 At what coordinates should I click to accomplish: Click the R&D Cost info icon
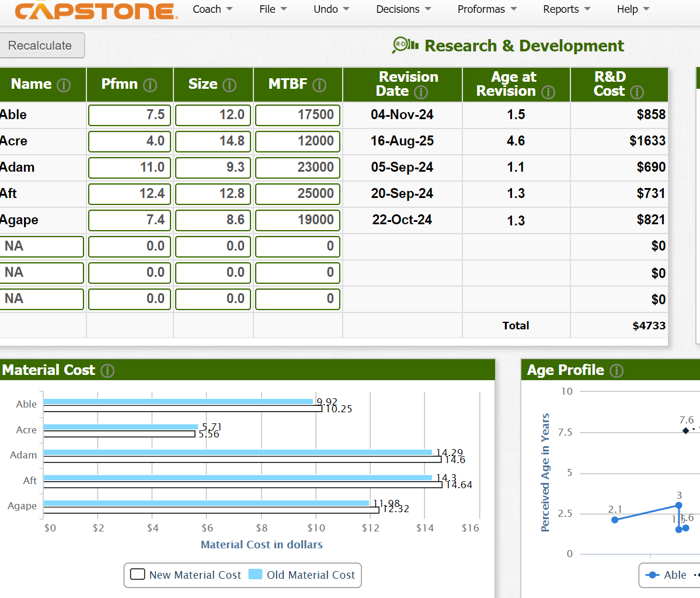click(x=636, y=92)
